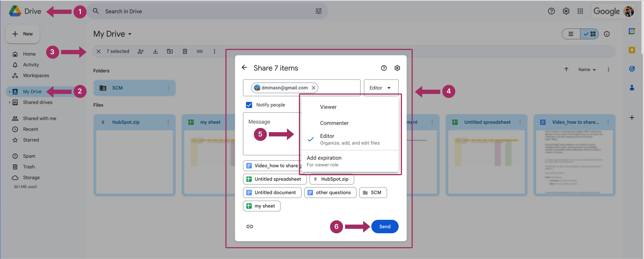Open Workspaces in sidebar
Screen dimensions: 644x259
[x=36, y=75]
